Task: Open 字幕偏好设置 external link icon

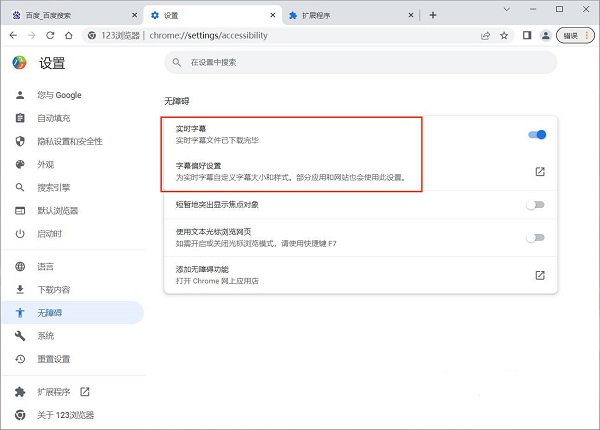Action: tap(540, 171)
